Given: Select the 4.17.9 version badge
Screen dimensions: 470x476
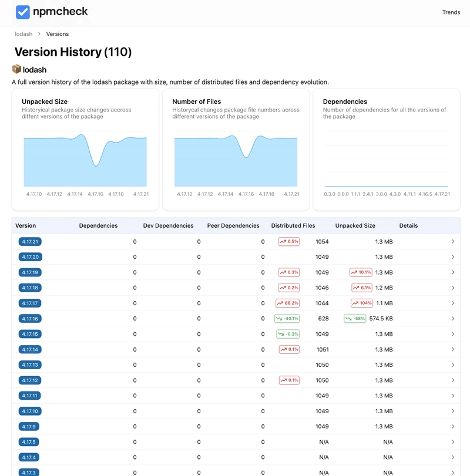Looking at the screenshot, I should point(29,427).
